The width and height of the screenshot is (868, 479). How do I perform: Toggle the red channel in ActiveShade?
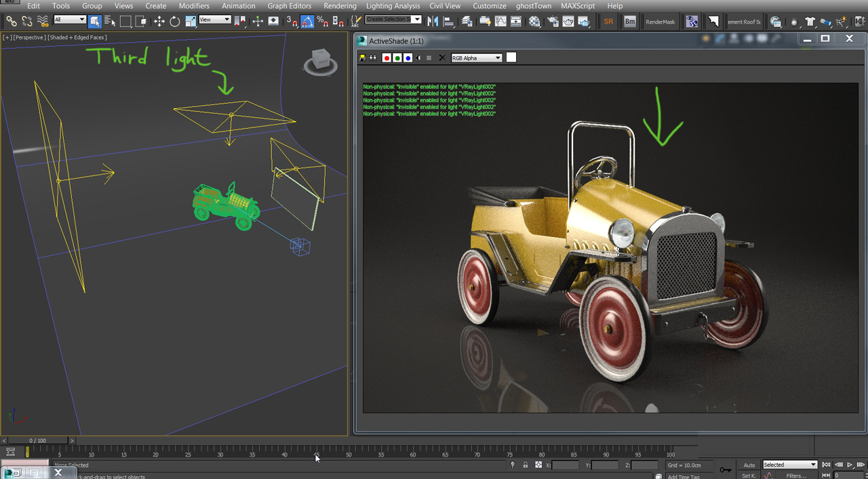pyautogui.click(x=387, y=58)
